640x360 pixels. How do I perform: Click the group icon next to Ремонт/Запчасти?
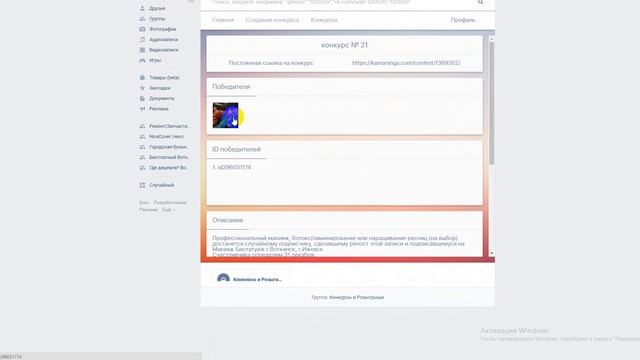(142, 127)
